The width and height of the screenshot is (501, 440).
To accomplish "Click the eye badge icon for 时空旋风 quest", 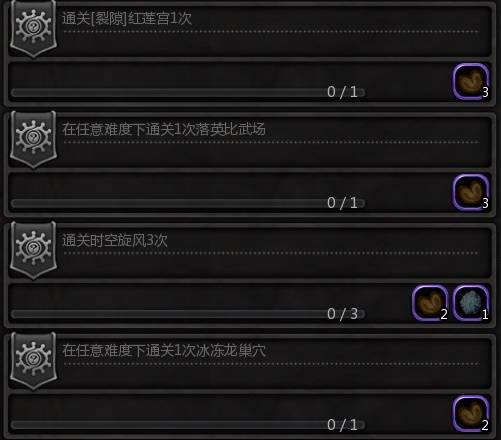I will (33, 250).
